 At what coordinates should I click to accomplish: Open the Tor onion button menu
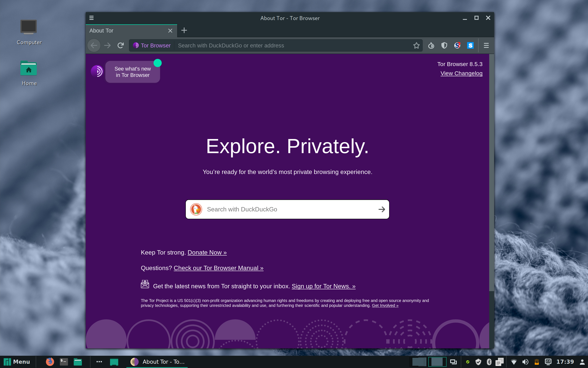tap(431, 46)
